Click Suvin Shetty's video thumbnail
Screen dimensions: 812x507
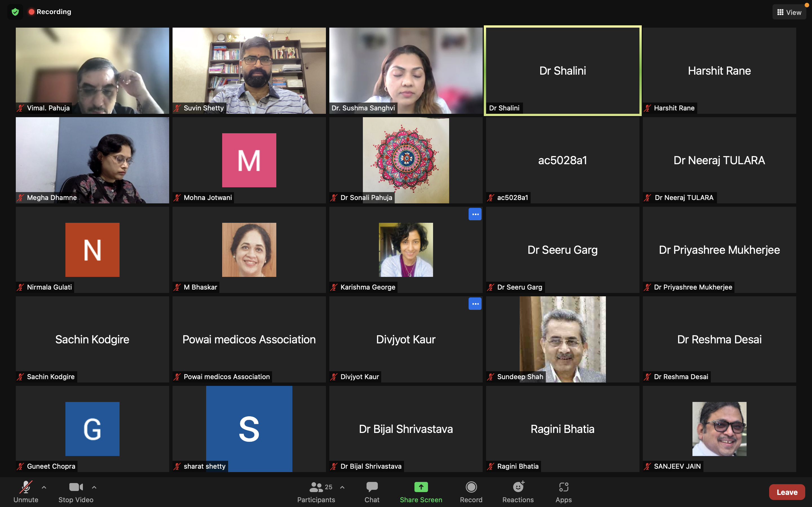click(x=249, y=71)
